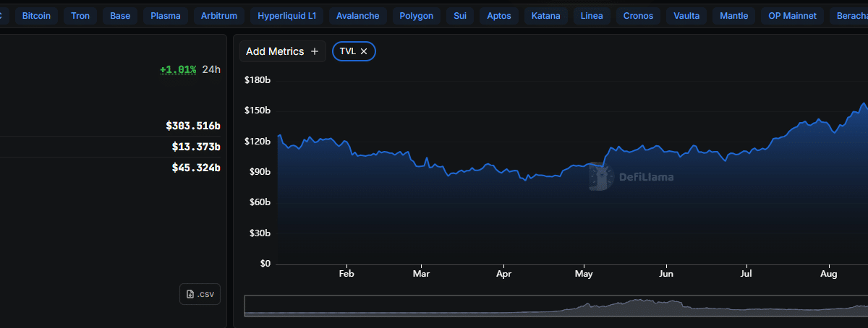Select the Katana chain
This screenshot has width=868, height=328.
(x=546, y=15)
